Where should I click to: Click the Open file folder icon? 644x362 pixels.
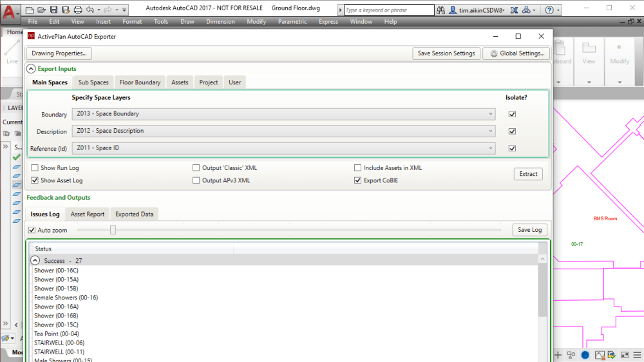[x=42, y=10]
